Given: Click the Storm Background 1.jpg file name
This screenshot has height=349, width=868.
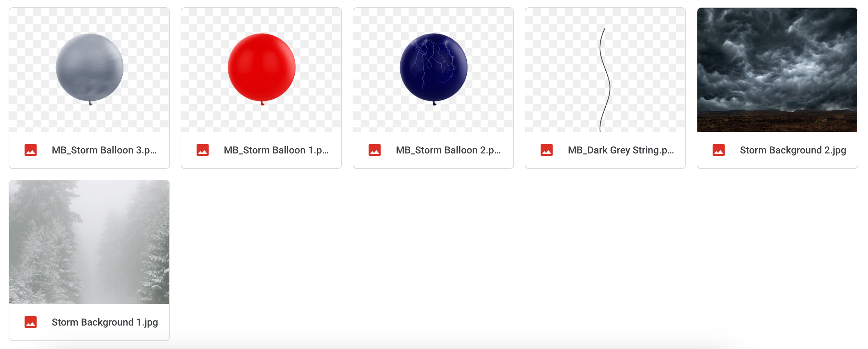Looking at the screenshot, I should click(x=105, y=322).
